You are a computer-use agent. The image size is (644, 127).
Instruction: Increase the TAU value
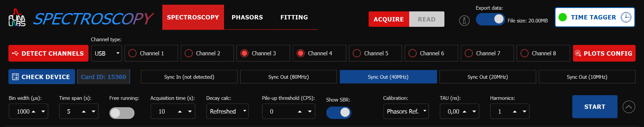(x=465, y=112)
